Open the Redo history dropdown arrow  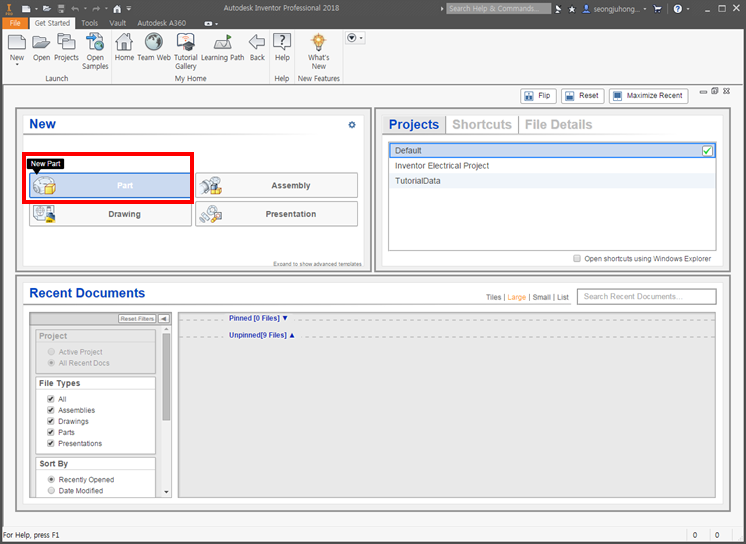(x=106, y=9)
